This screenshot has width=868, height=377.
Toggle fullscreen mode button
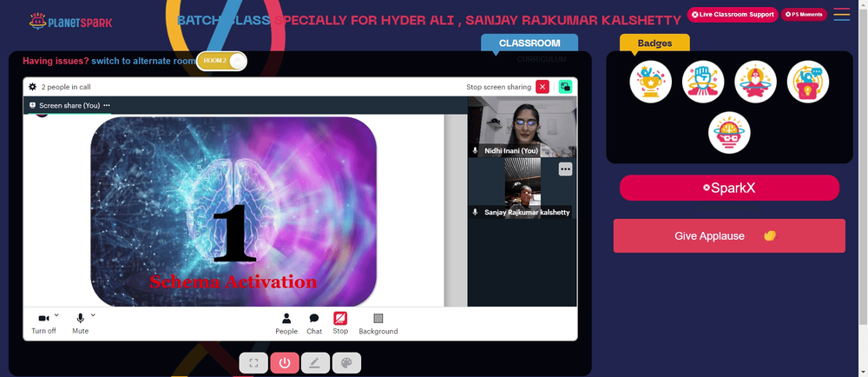(253, 363)
